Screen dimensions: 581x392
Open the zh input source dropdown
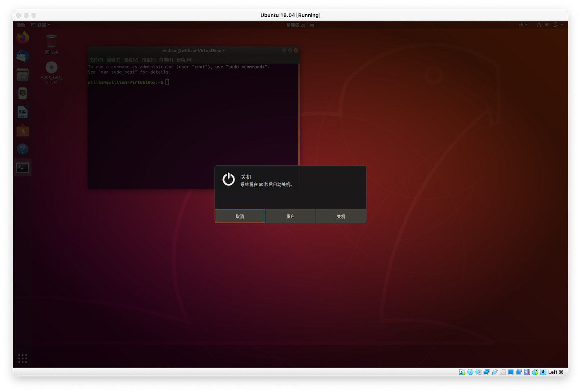pyautogui.click(x=523, y=25)
